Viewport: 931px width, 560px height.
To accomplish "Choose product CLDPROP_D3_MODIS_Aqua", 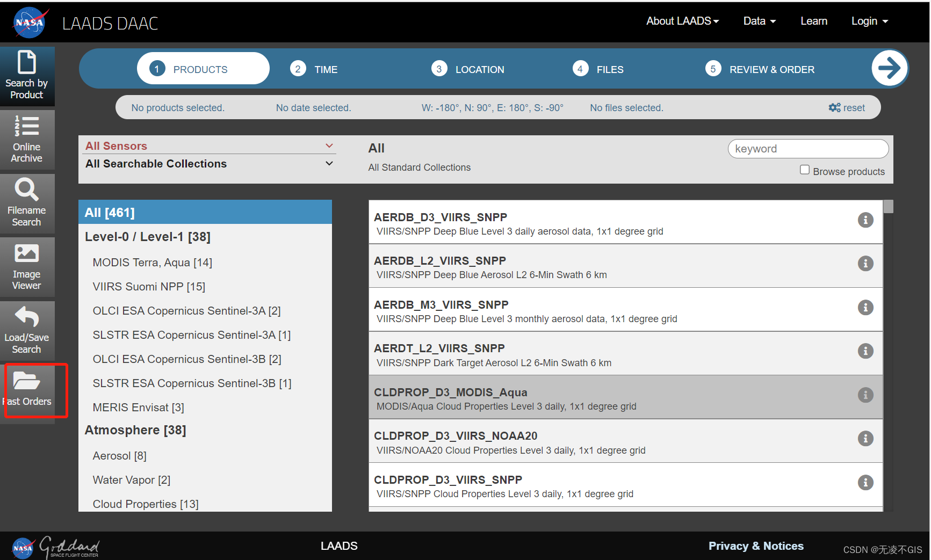I will pos(626,397).
